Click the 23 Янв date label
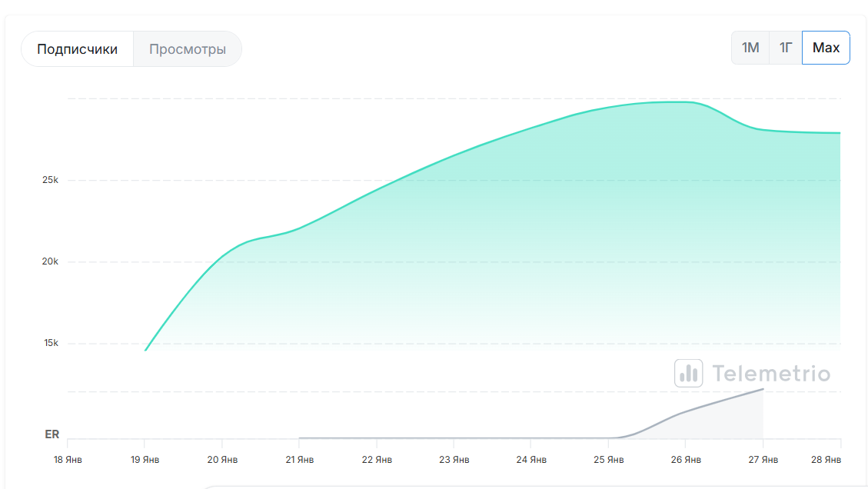 tap(454, 460)
